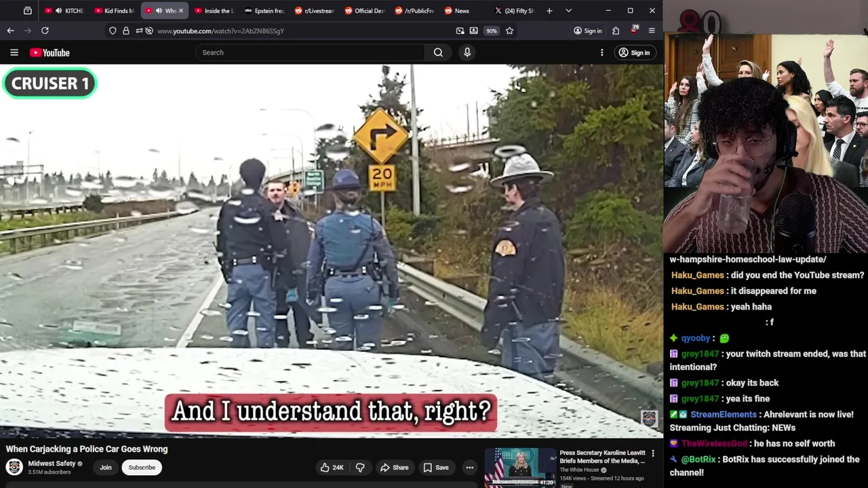Screen dimensions: 868x488
Task: Open the Firefox View icon left of tabs
Action: pyautogui.click(x=28, y=11)
